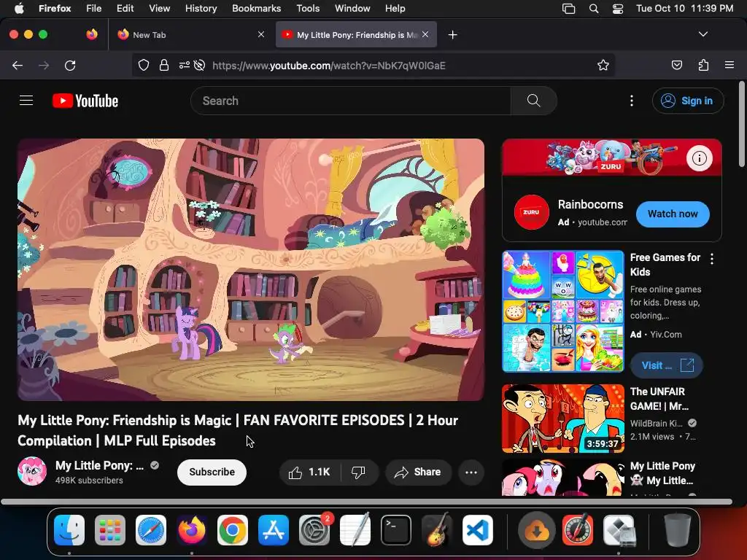Bookmark this page with the star

click(603, 65)
